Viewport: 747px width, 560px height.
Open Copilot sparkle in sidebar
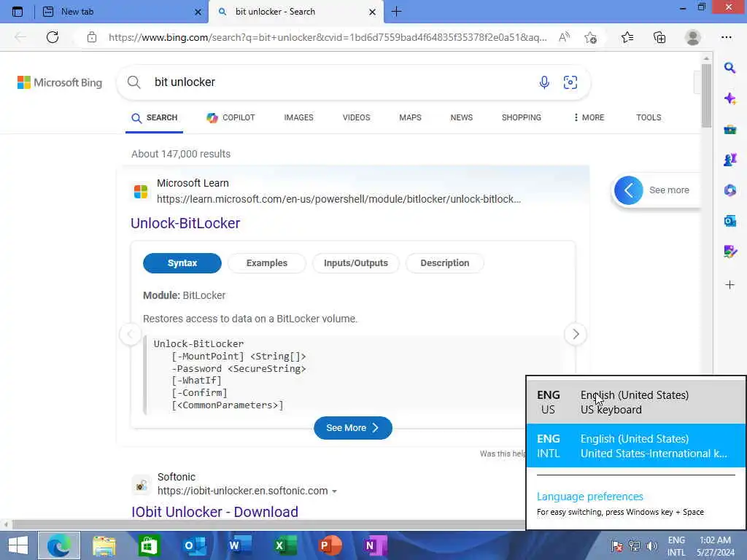(x=729, y=98)
